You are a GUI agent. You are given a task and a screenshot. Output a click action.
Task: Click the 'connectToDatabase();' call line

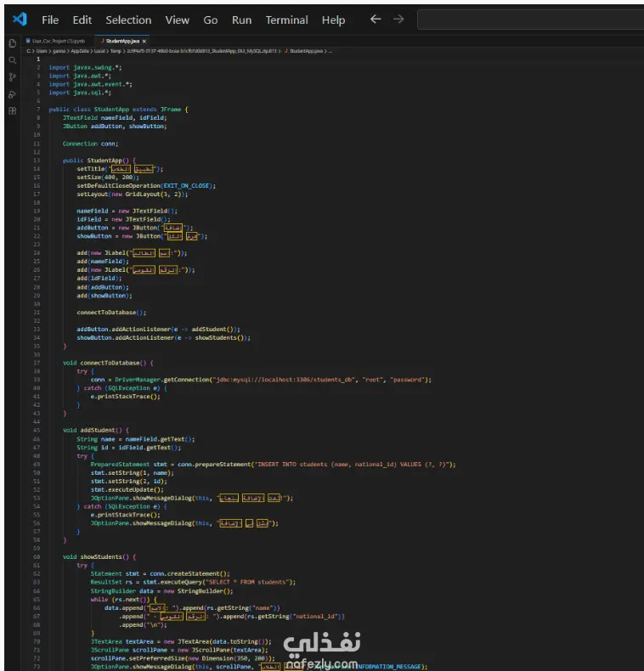111,313
